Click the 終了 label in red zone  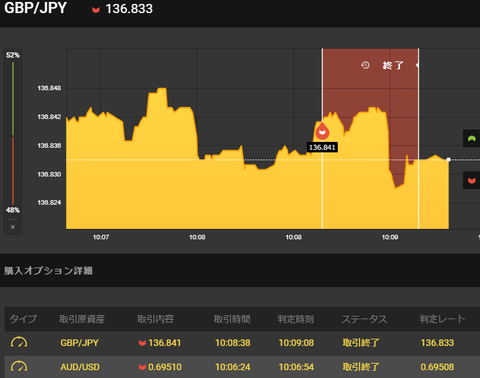[393, 65]
